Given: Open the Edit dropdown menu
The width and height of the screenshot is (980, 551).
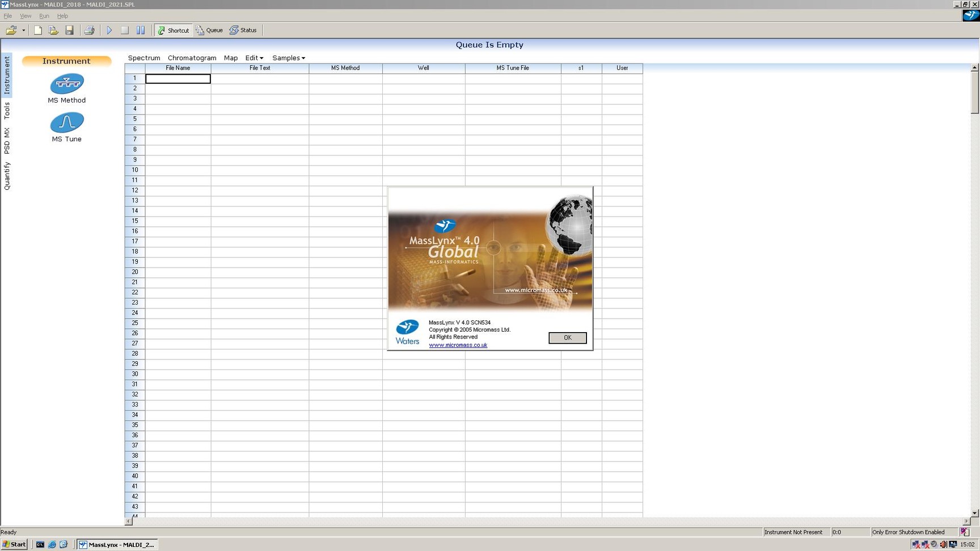Looking at the screenshot, I should click(x=254, y=57).
